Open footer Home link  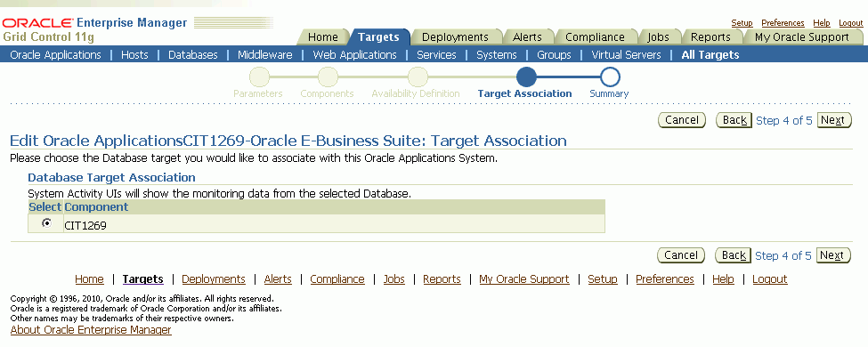[x=89, y=278]
